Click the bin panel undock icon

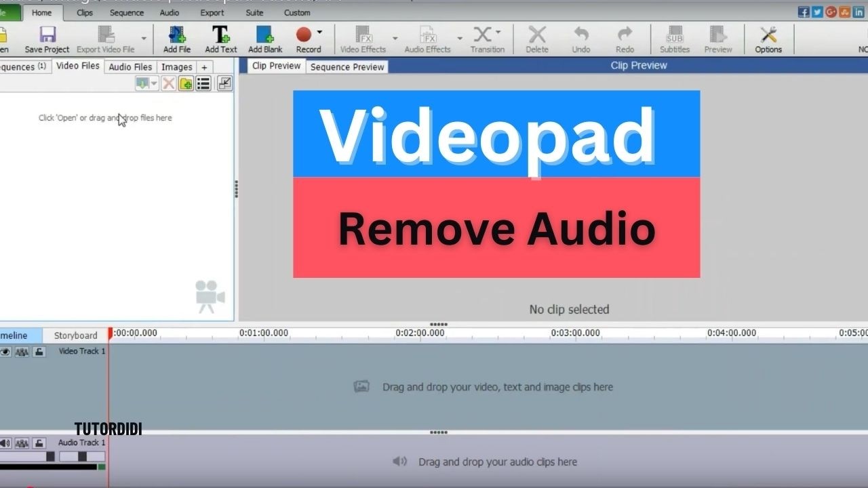224,83
